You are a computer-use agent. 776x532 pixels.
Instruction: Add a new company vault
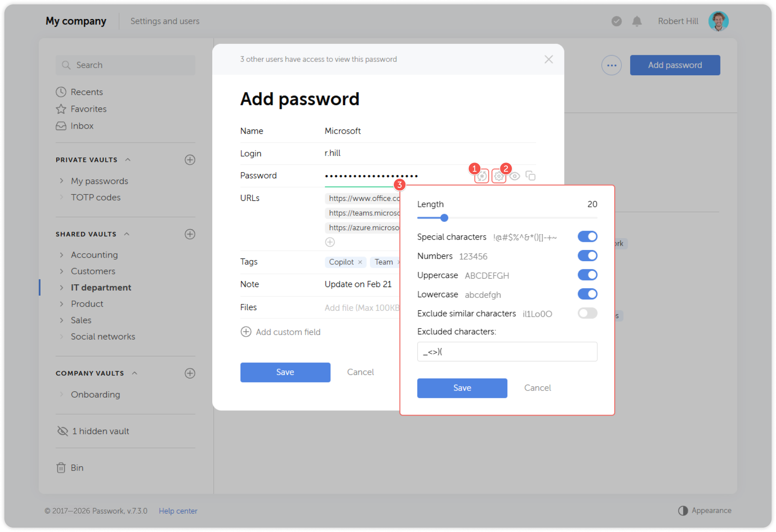click(x=190, y=373)
